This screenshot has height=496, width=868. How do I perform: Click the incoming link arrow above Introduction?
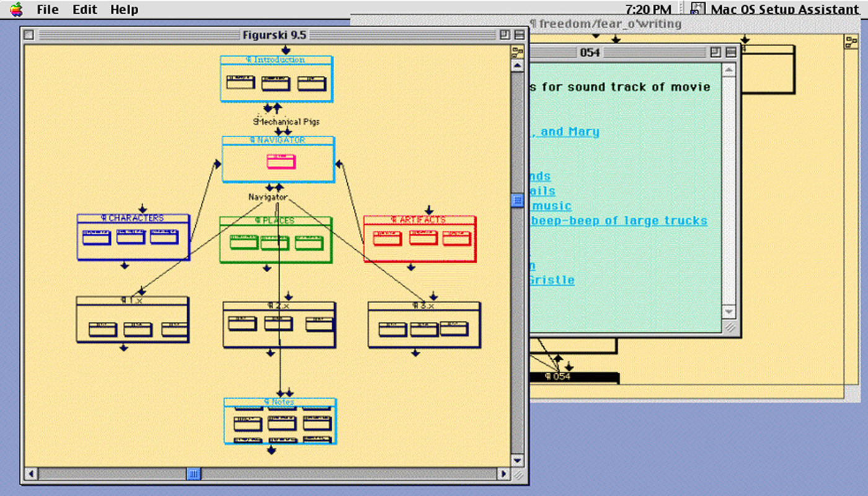coord(285,50)
